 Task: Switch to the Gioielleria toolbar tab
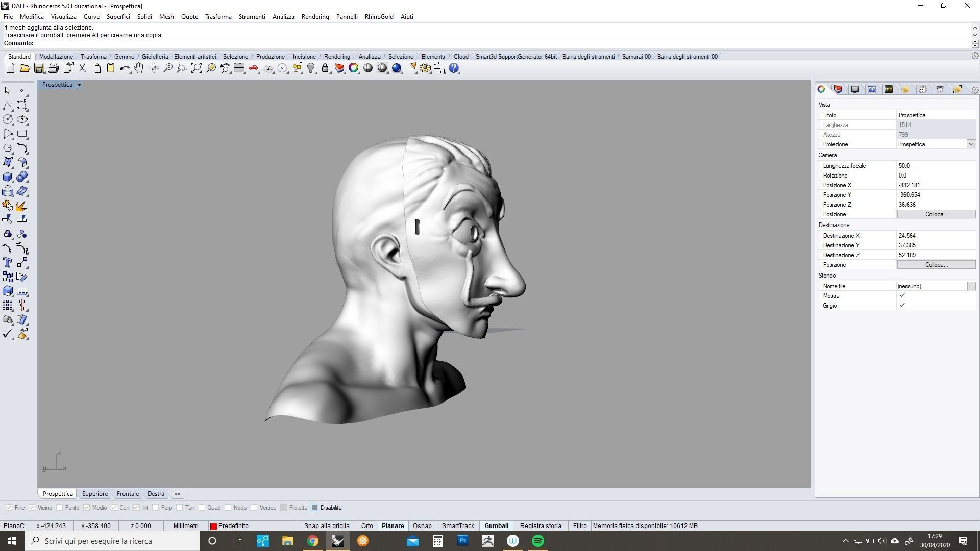pyautogui.click(x=155, y=57)
